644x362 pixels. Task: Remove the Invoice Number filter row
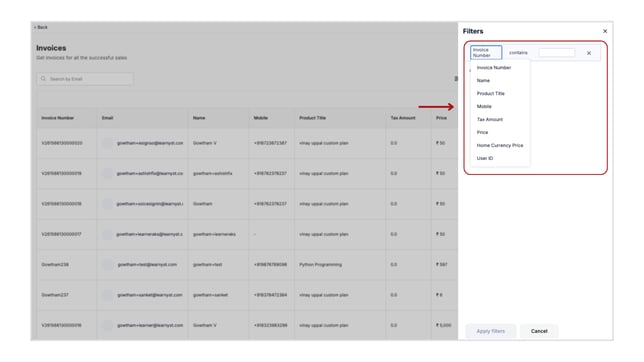pyautogui.click(x=589, y=53)
